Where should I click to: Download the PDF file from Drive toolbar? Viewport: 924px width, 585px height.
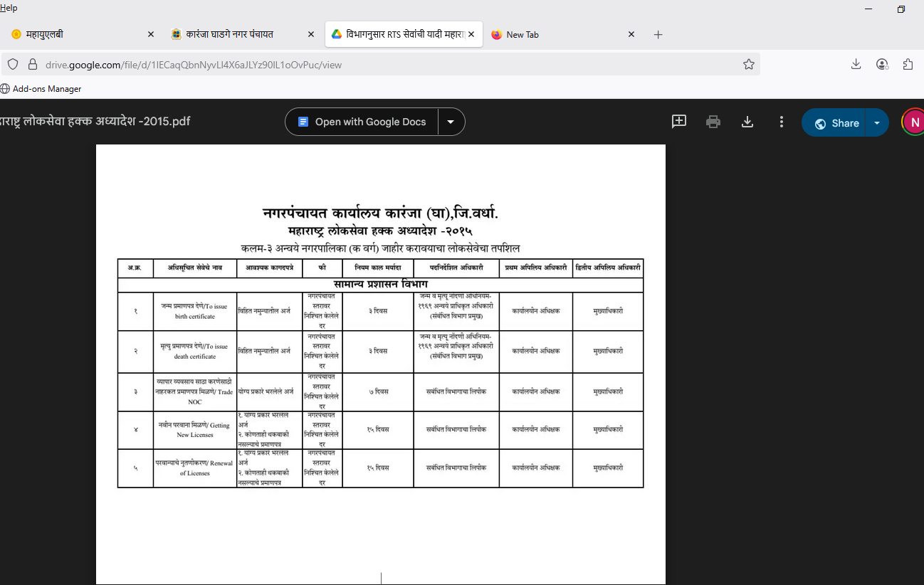[x=747, y=122]
